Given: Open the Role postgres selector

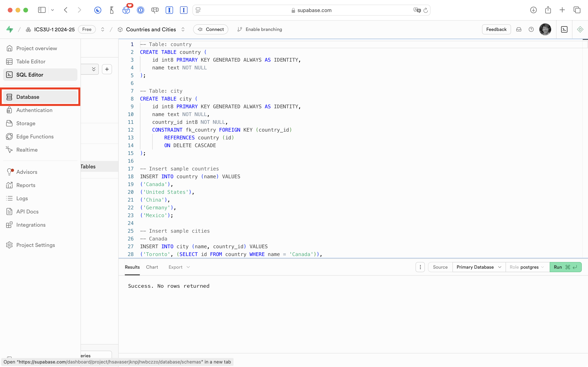Looking at the screenshot, I should point(527,267).
